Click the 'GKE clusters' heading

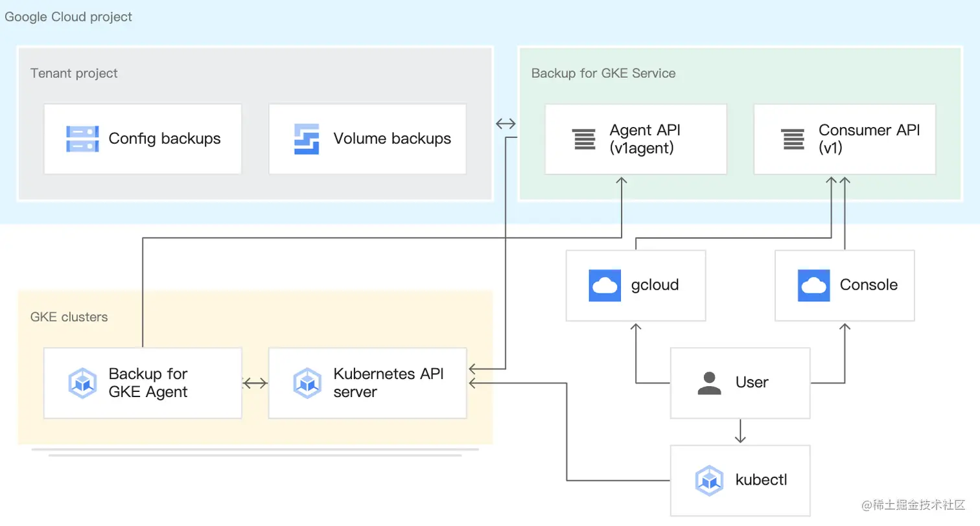pos(69,317)
